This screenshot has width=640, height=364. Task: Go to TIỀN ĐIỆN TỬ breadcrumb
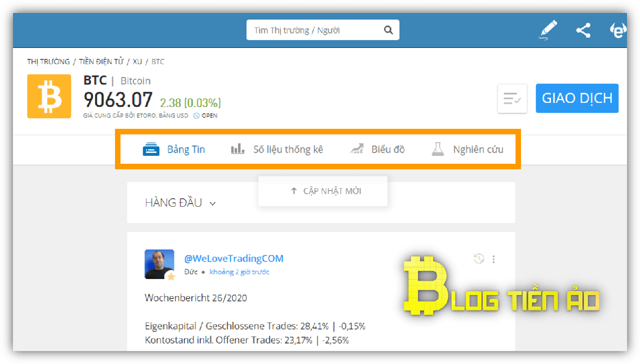point(101,61)
